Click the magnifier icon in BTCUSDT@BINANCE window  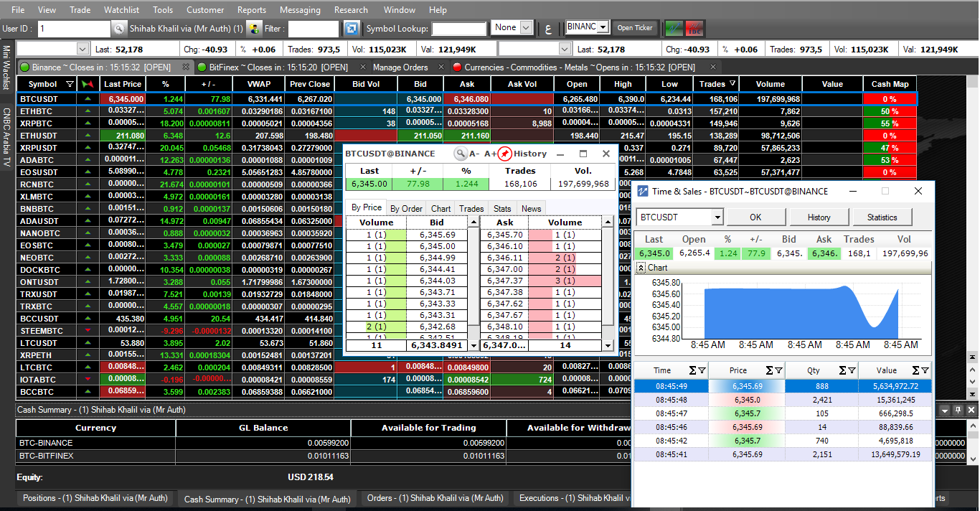pyautogui.click(x=461, y=154)
